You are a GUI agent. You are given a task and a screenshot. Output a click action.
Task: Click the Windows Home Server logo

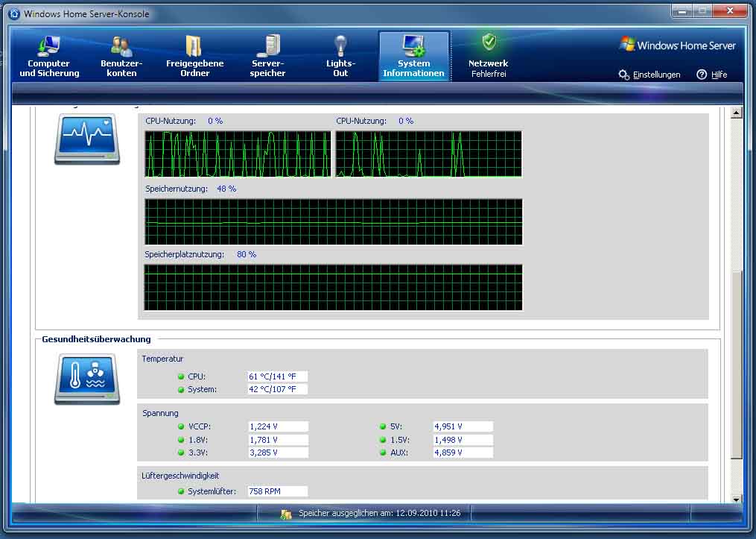pyautogui.click(x=677, y=45)
